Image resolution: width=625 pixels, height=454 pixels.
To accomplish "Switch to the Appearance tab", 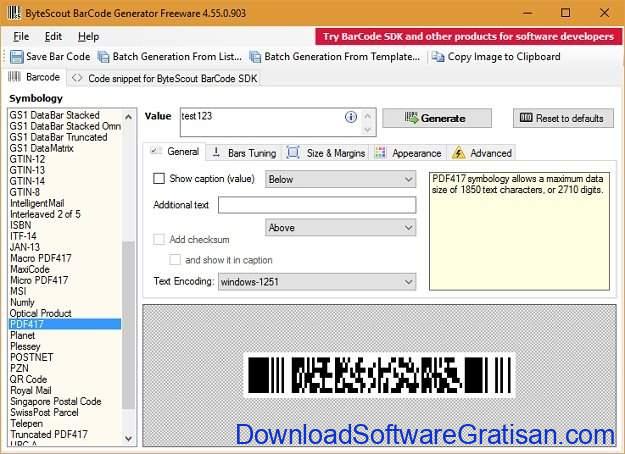I will 409,153.
